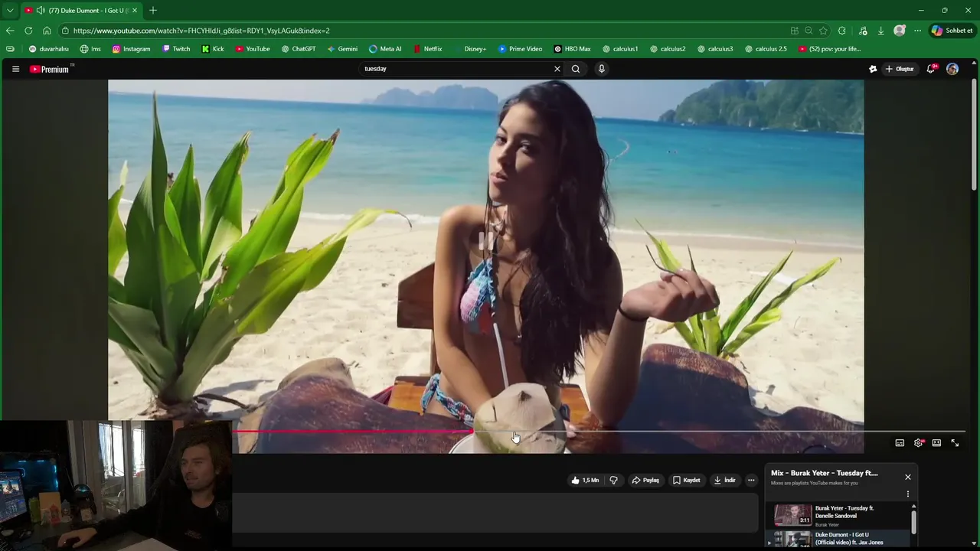The width and height of the screenshot is (980, 551).
Task: Go to the YouTube Premium home logo
Action: [x=50, y=69]
